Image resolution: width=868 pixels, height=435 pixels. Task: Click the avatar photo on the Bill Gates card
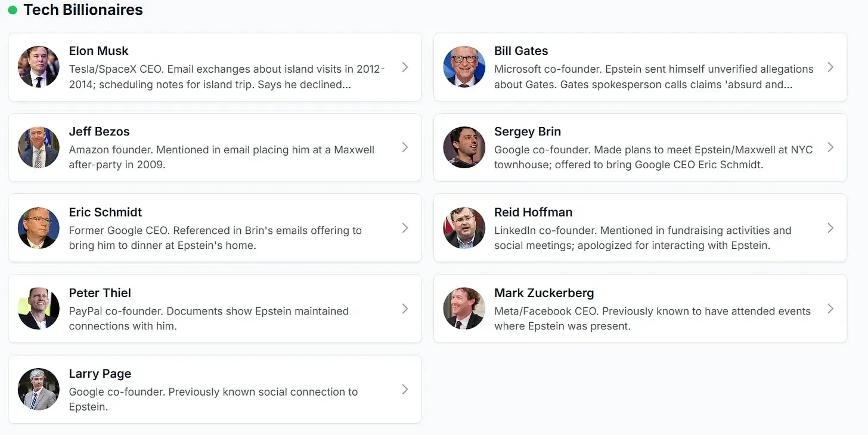coord(464,67)
